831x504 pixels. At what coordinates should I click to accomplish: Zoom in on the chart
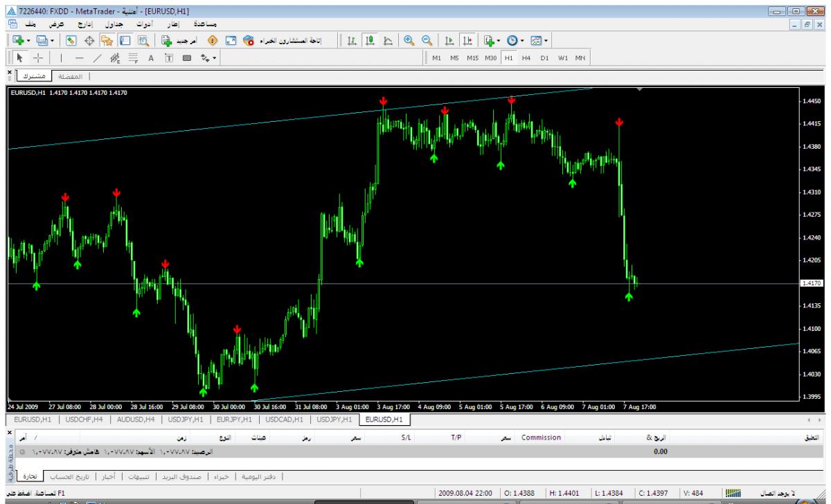(x=409, y=40)
